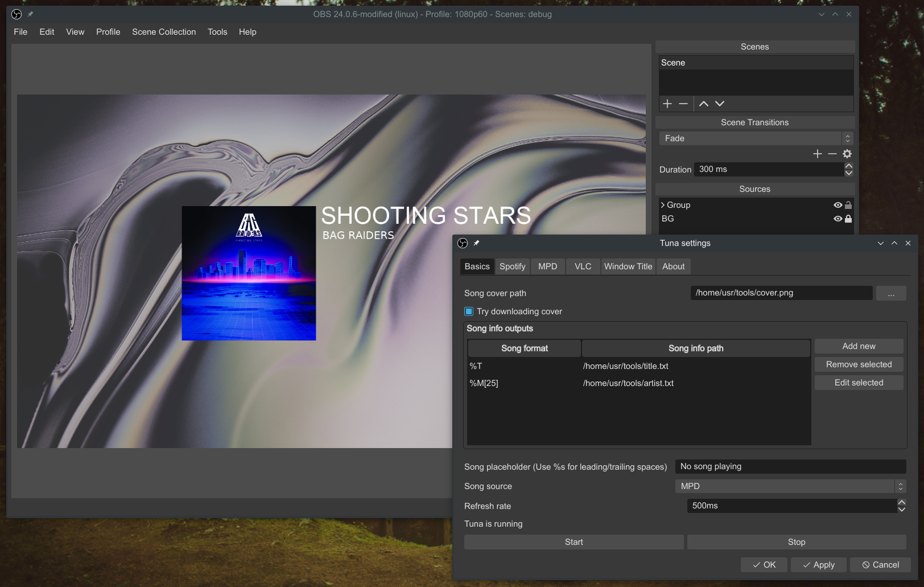The height and width of the screenshot is (587, 924).
Task: Switch to the About tab
Action: tap(674, 266)
